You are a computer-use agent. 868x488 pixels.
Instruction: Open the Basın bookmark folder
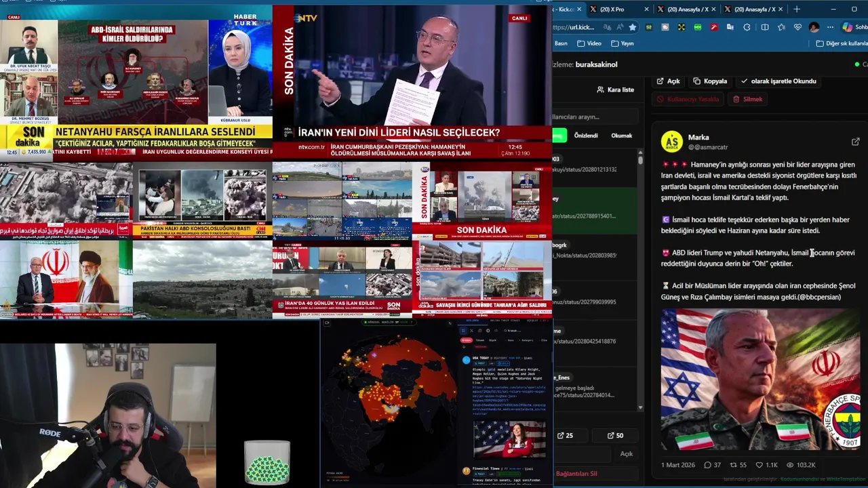pyautogui.click(x=561, y=43)
